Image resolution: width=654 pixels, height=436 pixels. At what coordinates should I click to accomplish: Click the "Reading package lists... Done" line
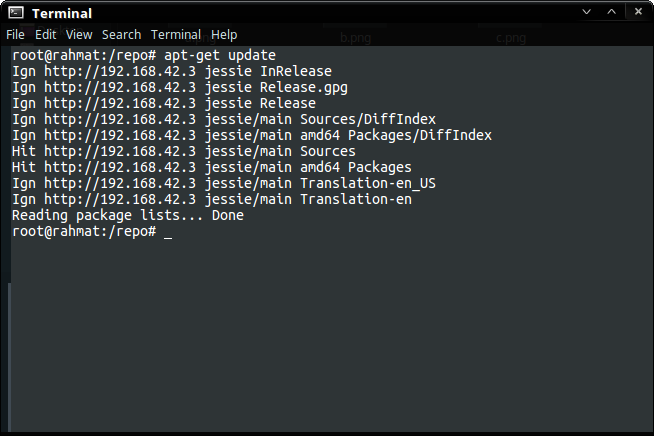128,215
